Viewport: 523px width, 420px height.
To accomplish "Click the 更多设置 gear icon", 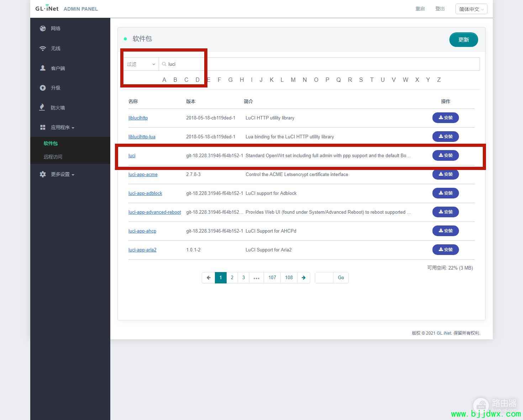I will coord(43,174).
